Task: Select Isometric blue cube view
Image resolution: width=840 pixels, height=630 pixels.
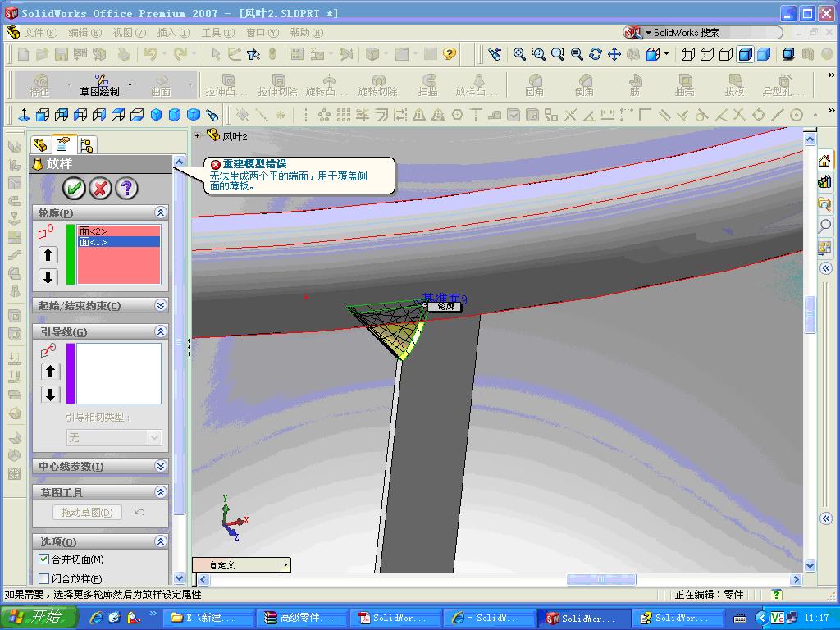Action: pos(156,115)
